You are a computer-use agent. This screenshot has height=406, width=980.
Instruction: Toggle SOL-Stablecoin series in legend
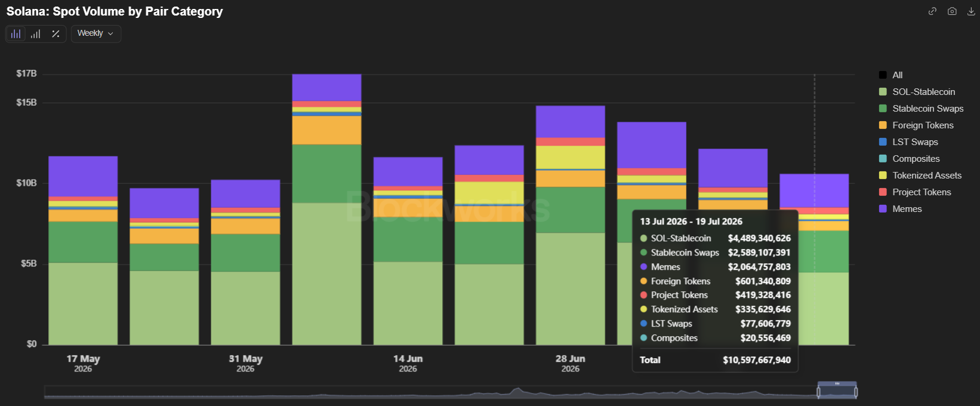(917, 92)
